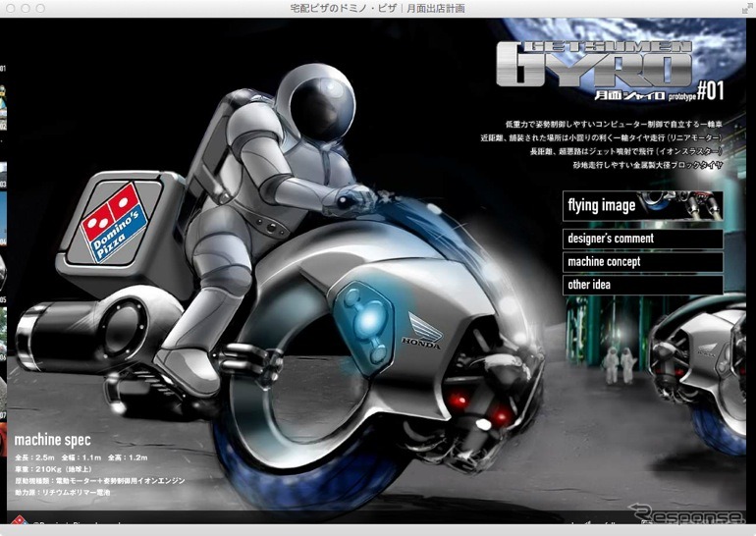This screenshot has width=756, height=536.
Task: Click the machine spec heading
Action: click(52, 440)
